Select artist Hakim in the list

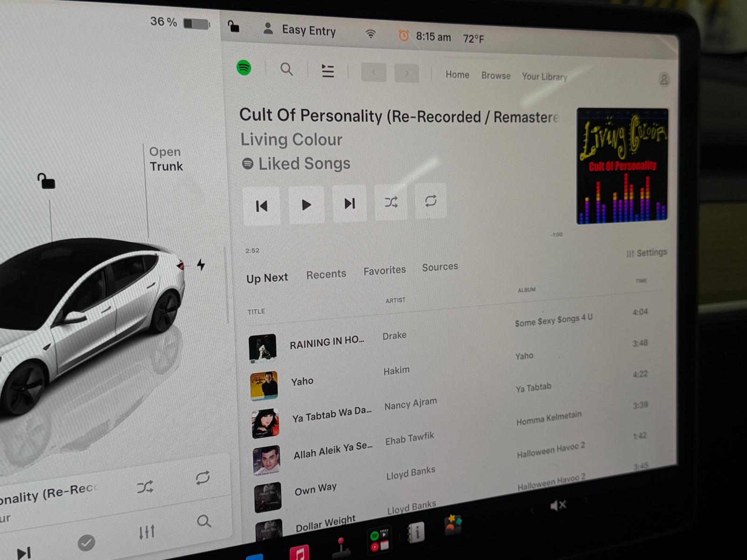pos(396,371)
